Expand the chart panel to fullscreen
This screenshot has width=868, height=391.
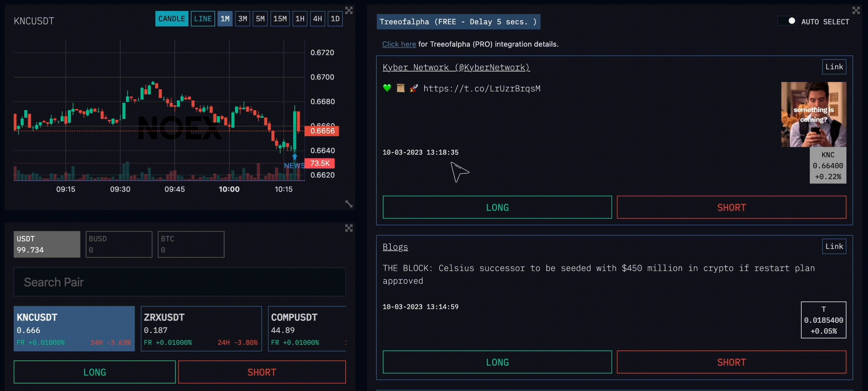pos(349,11)
